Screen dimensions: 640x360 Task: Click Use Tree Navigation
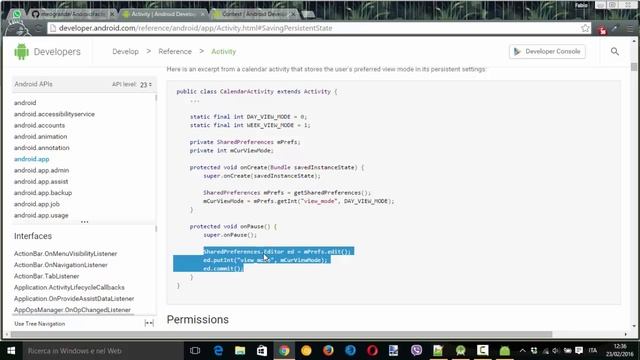tap(40, 324)
